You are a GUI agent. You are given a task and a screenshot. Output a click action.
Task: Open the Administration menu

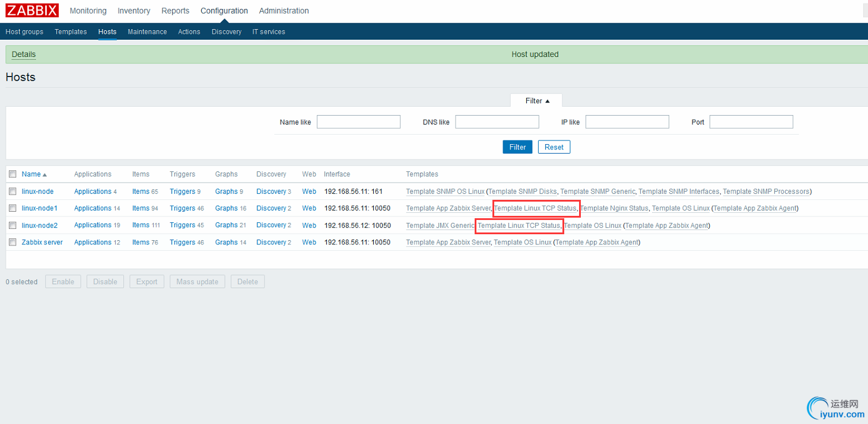coord(284,11)
